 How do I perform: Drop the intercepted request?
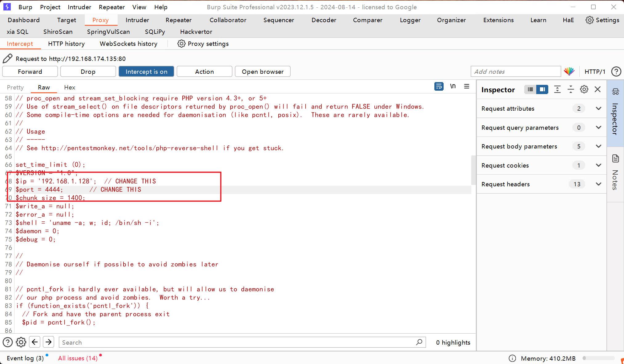(88, 72)
